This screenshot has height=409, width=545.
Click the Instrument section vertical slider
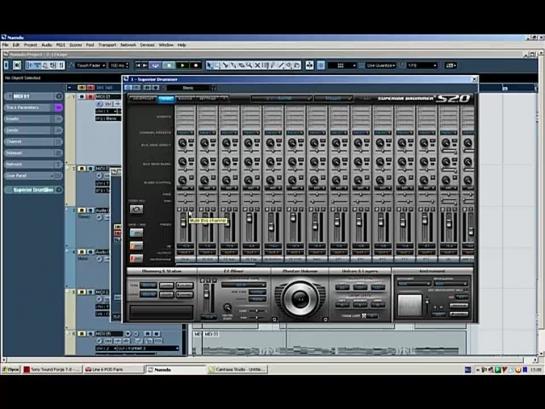coord(427,302)
